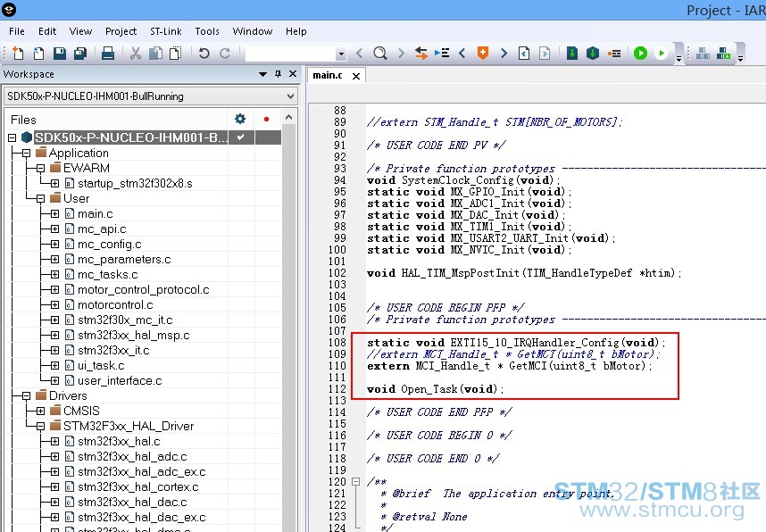Redo the last undone edit
Viewport: 766px width, 532px height.
(x=225, y=54)
